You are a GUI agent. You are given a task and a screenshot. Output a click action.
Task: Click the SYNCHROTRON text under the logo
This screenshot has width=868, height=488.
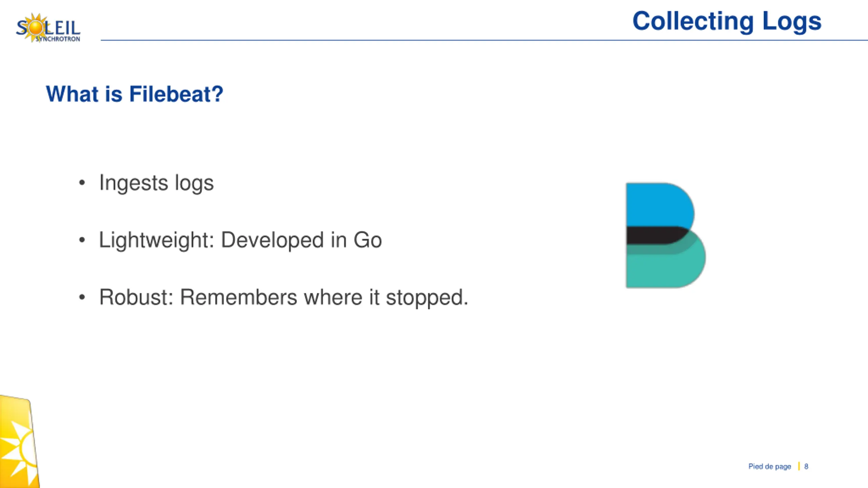coord(58,39)
